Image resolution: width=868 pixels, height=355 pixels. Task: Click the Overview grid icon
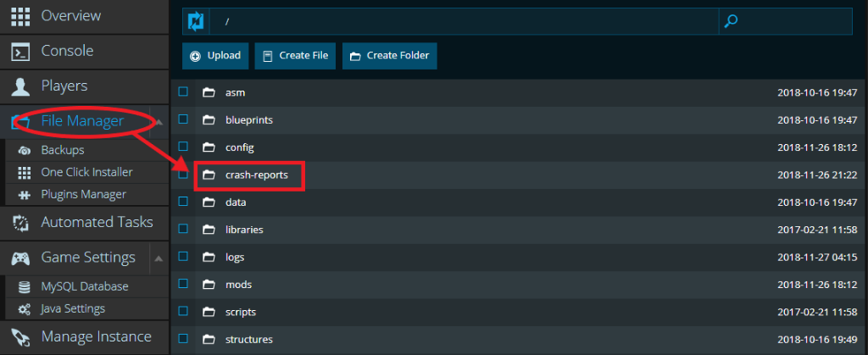(20, 16)
